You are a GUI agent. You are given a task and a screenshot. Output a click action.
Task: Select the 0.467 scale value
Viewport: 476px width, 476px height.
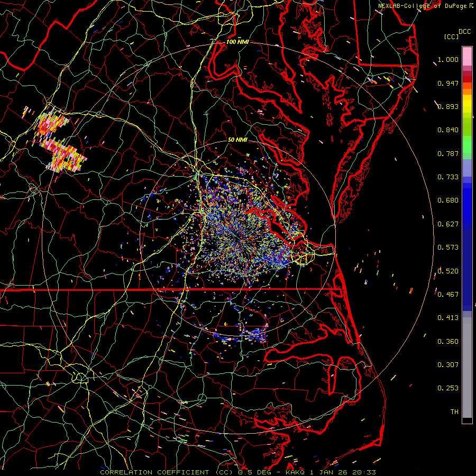tap(448, 295)
